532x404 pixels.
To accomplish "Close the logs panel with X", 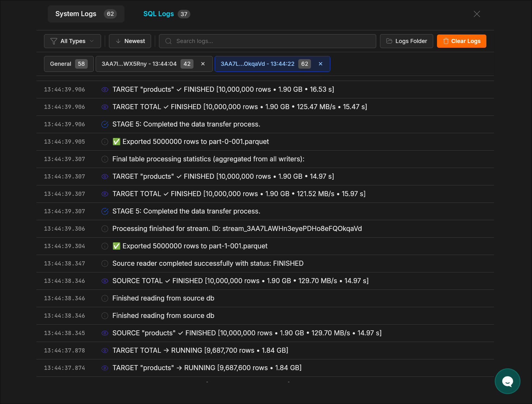I will click(x=477, y=14).
